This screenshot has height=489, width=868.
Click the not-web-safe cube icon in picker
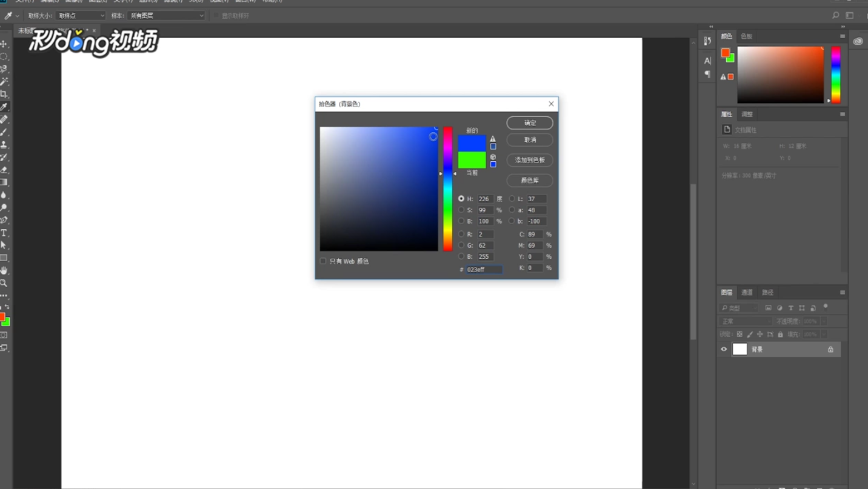[x=493, y=157]
